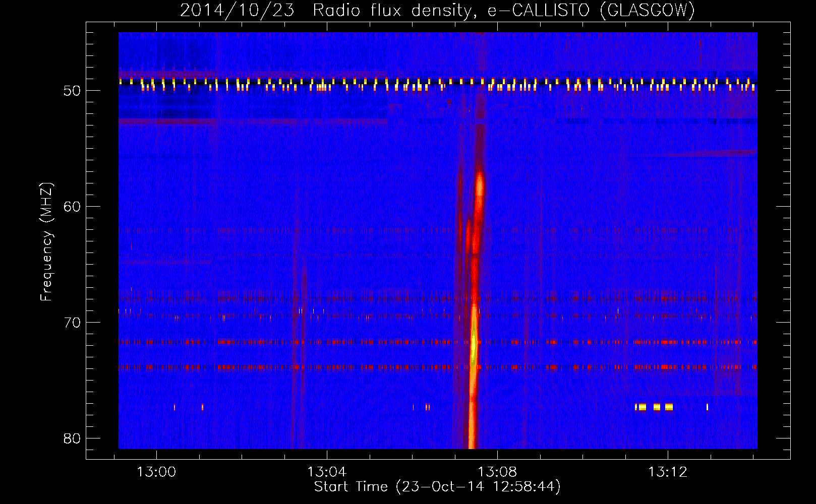Image resolution: width=816 pixels, height=504 pixels.
Task: Select the '70' frequency tick label
Action: click(x=73, y=323)
